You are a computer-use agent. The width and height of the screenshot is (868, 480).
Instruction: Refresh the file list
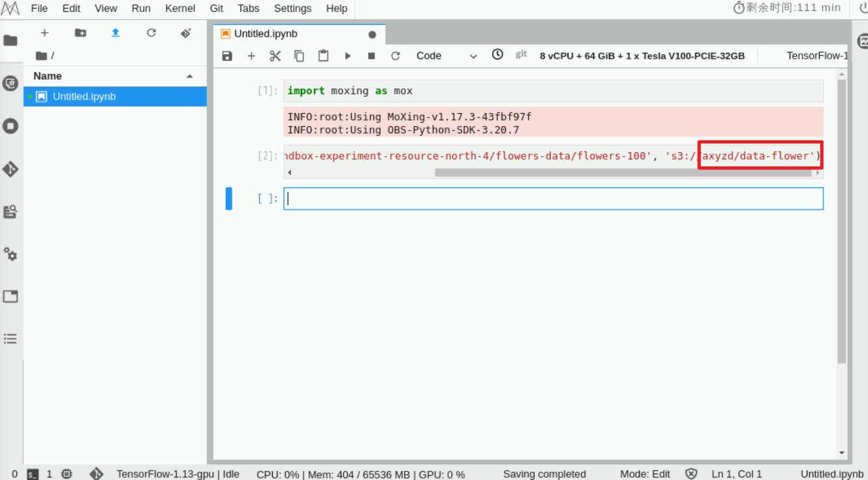[151, 33]
